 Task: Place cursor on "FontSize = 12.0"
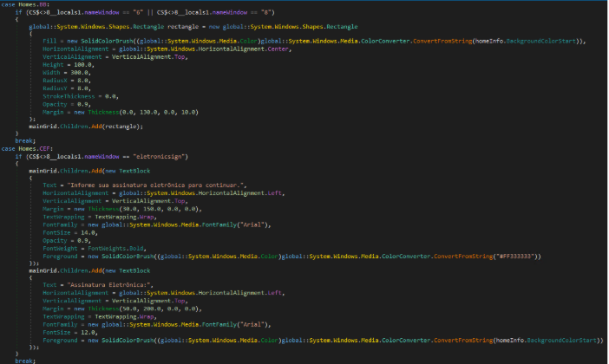click(70, 332)
